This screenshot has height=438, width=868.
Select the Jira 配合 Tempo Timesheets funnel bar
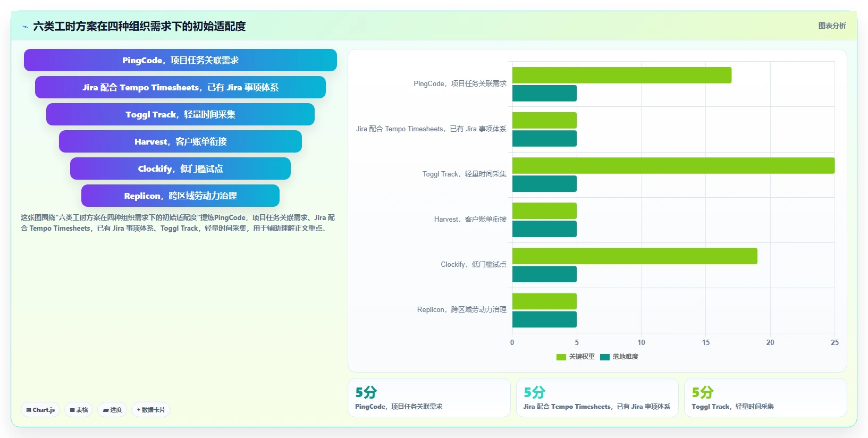click(x=180, y=87)
